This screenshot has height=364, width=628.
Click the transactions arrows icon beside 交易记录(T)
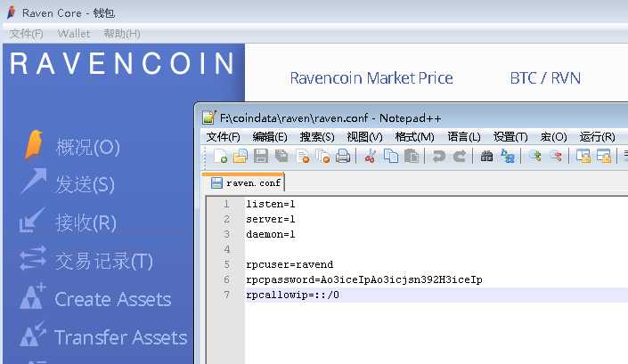point(32,258)
